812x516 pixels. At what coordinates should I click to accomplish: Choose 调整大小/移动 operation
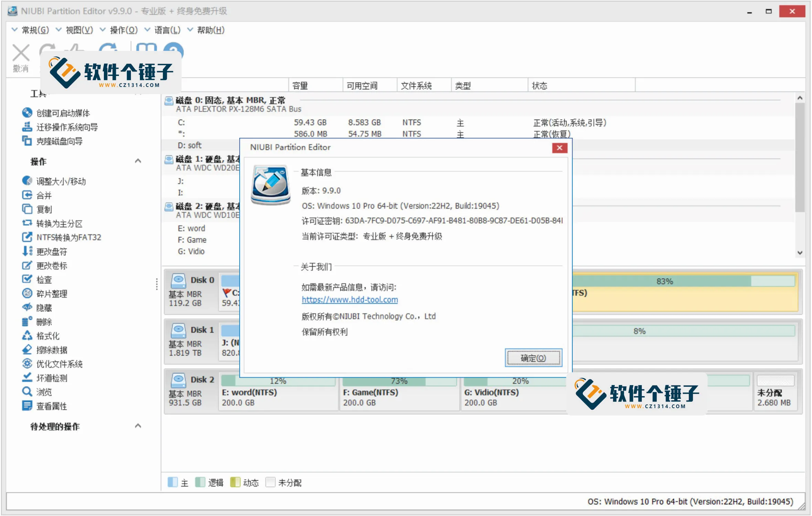tap(54, 181)
